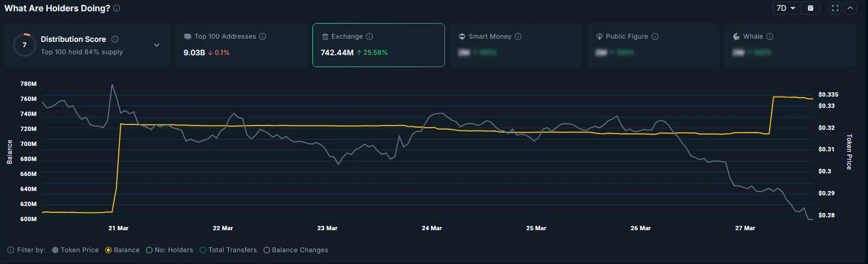Screen dimensions: 868x264
Task: Select the Total Transfers filter radio
Action: click(203, 250)
